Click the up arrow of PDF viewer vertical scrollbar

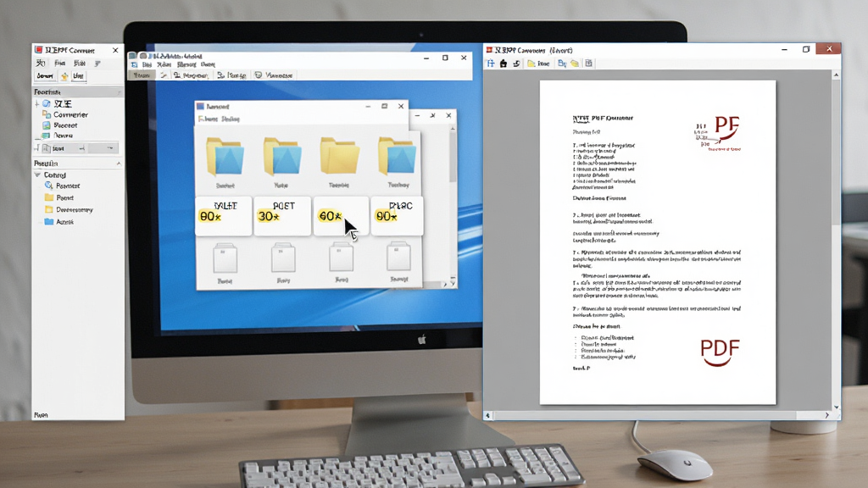coord(836,75)
